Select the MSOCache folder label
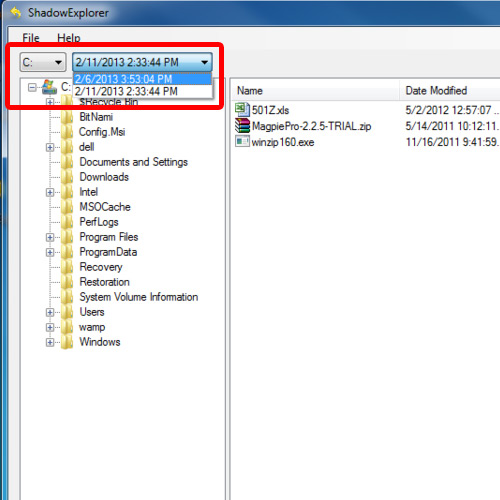The image size is (500, 500). 105,207
